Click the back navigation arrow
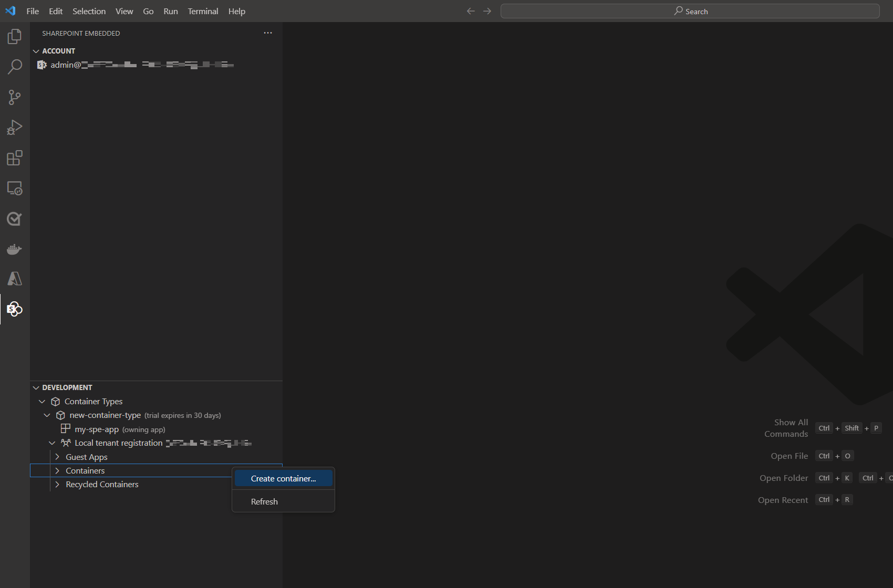 tap(470, 10)
